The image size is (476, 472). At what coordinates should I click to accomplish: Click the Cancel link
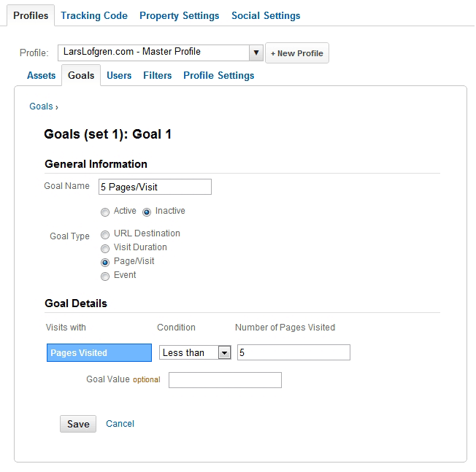coord(120,423)
